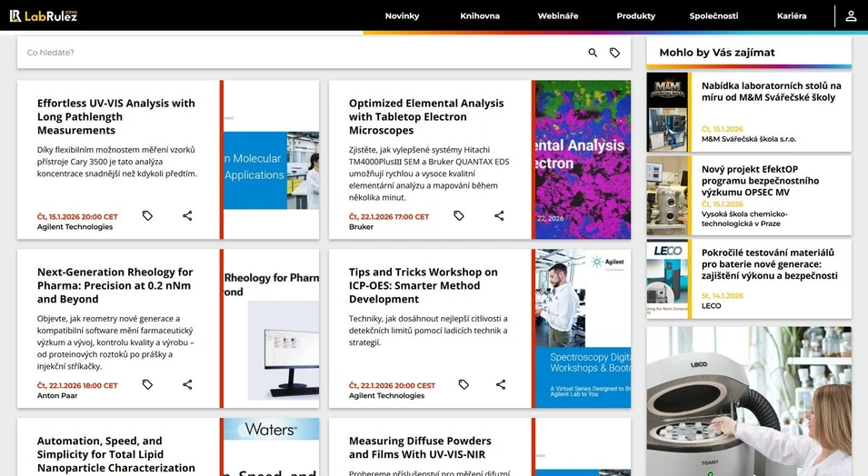The width and height of the screenshot is (868, 476).
Task: Tag the ICP-OES Tips and Tricks workshop
Action: tap(464, 385)
